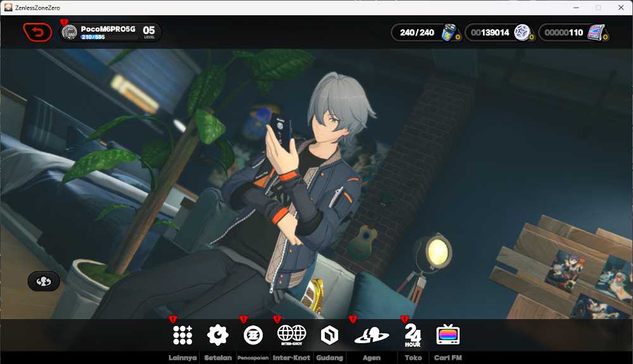Open Setelan gear settings icon
The width and height of the screenshot is (633, 364).
coord(218,335)
